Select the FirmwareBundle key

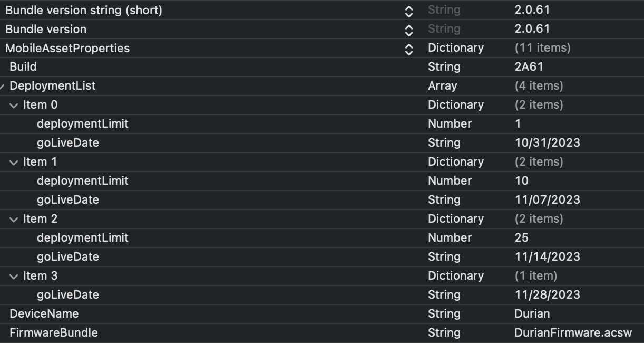pyautogui.click(x=53, y=333)
